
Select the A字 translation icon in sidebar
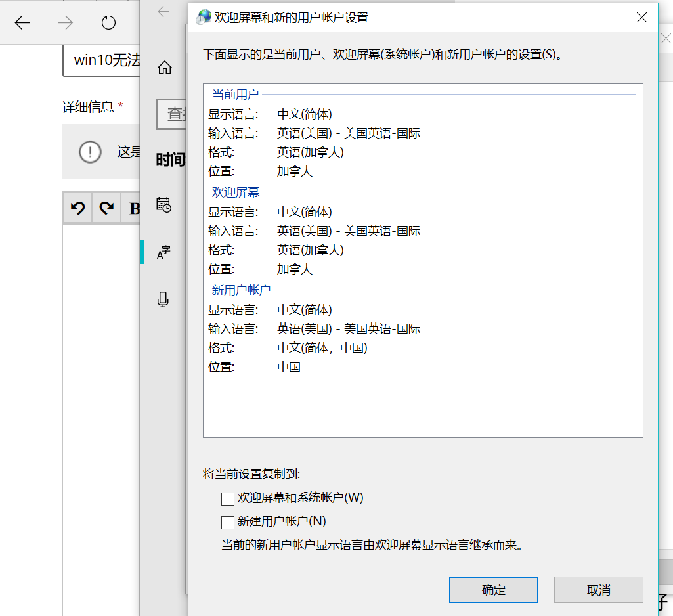(x=163, y=252)
